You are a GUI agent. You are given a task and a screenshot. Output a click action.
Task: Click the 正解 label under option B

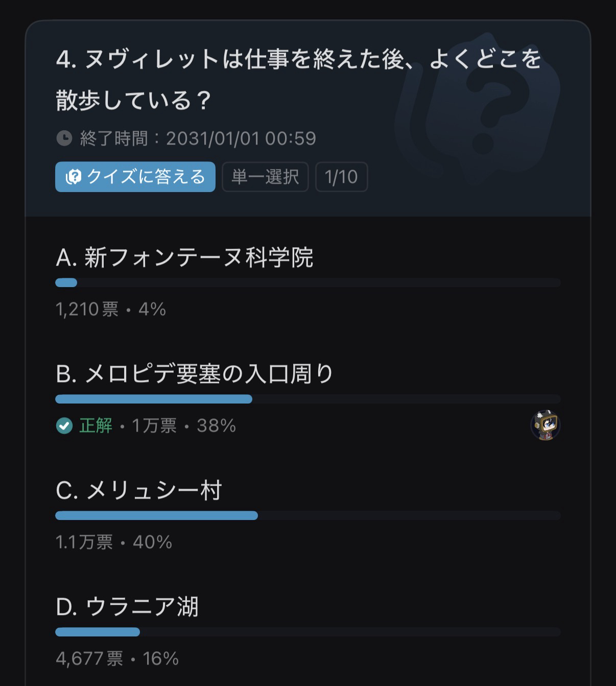click(96, 425)
